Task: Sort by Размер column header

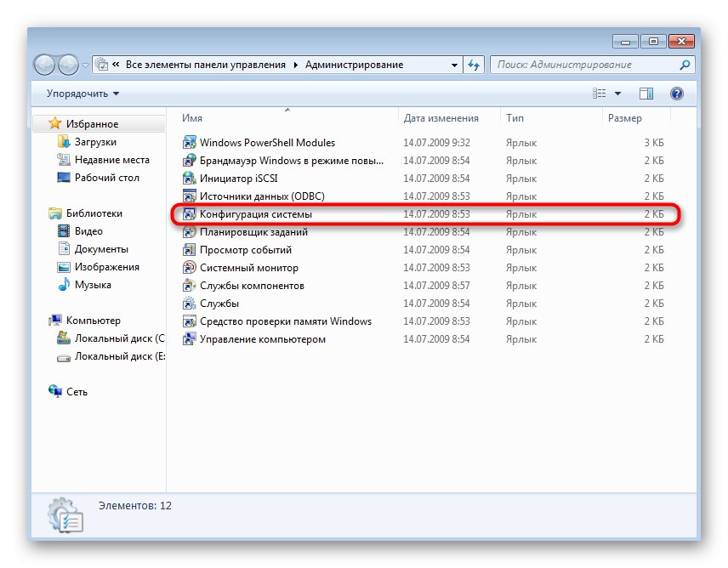Action: tap(624, 118)
